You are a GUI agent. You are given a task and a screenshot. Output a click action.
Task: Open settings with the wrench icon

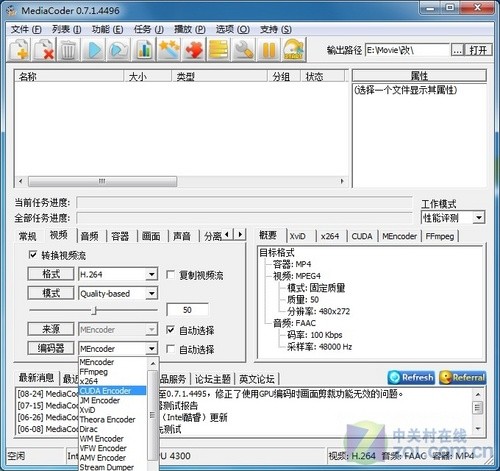tap(244, 50)
